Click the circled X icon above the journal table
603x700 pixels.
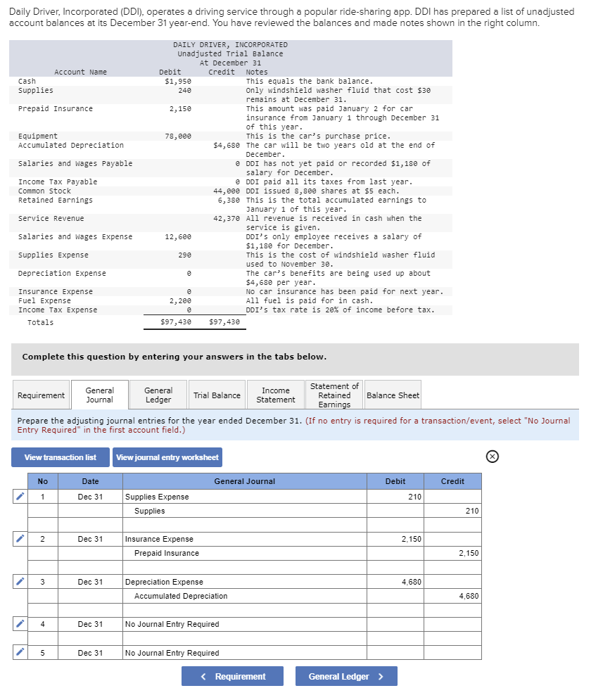[492, 456]
